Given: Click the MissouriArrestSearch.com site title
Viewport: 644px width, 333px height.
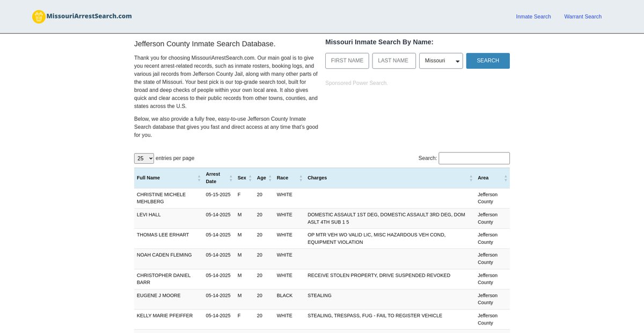Looking at the screenshot, I should coord(89,16).
